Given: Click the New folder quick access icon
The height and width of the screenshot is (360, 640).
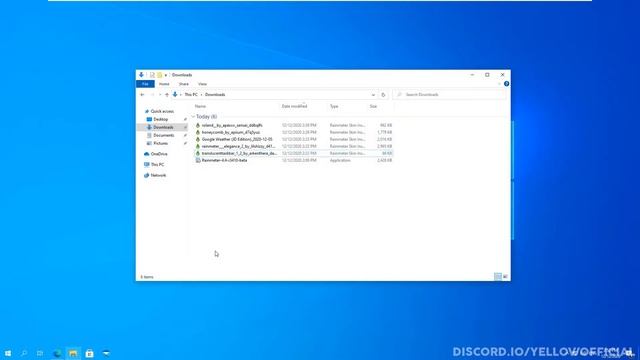Looking at the screenshot, I should tap(160, 75).
